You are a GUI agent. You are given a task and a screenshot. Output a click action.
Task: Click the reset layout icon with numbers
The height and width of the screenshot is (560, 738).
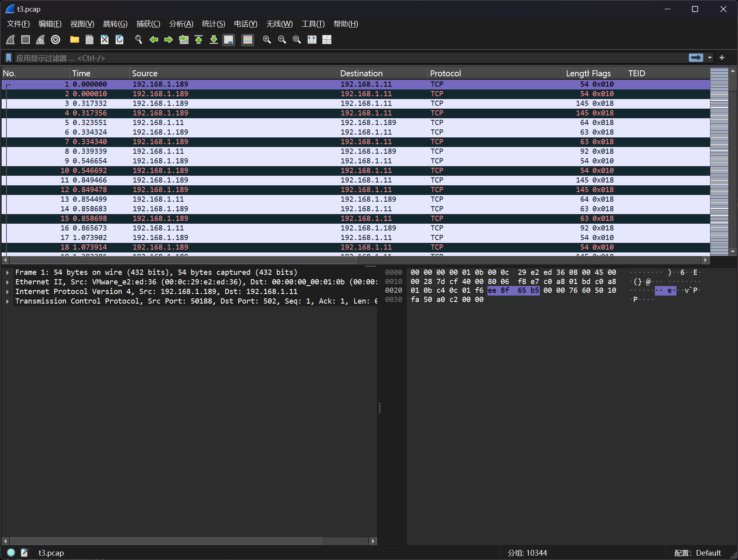pos(327,40)
